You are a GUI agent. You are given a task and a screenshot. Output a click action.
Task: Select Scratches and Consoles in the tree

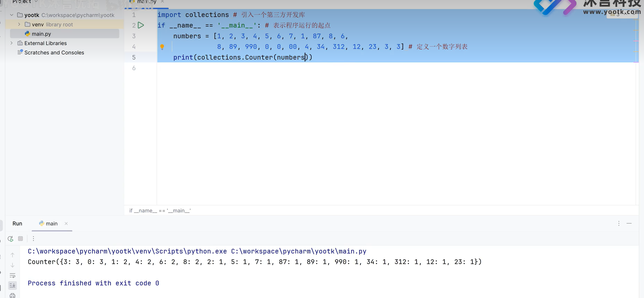[x=54, y=53]
